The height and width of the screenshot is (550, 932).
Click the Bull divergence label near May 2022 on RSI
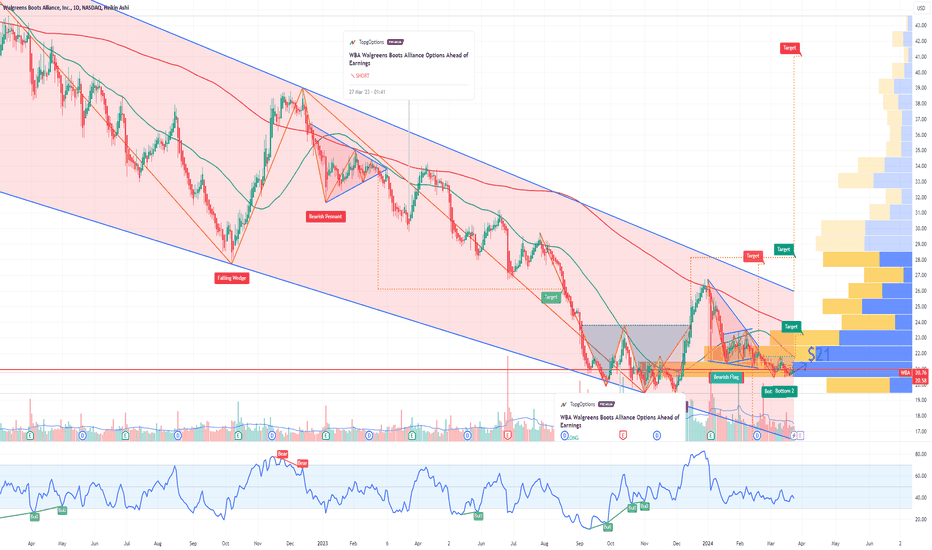pos(62,510)
